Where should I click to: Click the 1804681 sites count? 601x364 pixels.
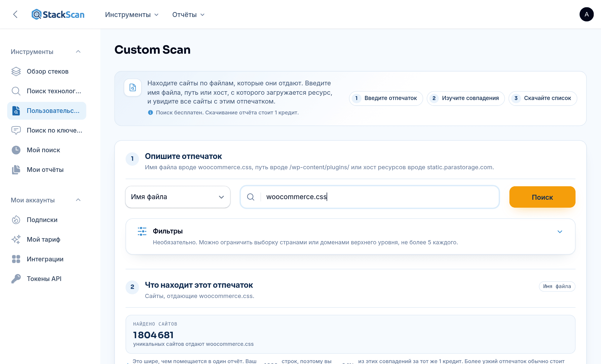coord(153,335)
